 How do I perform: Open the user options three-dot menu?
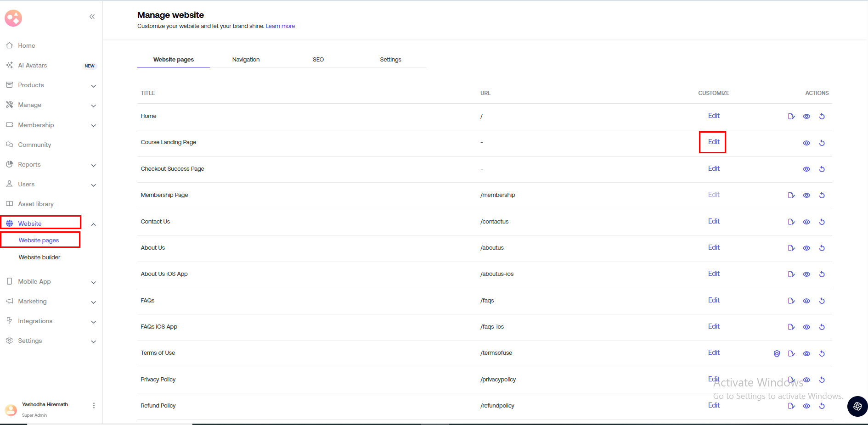pos(94,405)
